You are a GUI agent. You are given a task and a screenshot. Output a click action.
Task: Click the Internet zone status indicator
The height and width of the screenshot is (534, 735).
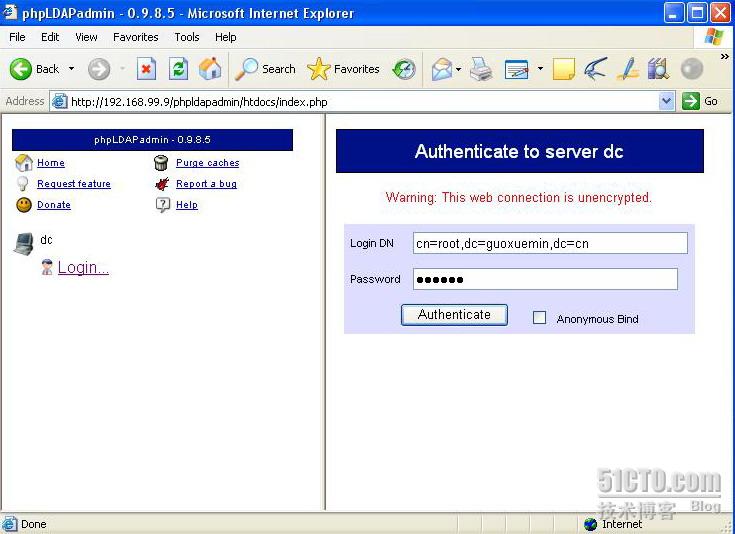point(613,524)
